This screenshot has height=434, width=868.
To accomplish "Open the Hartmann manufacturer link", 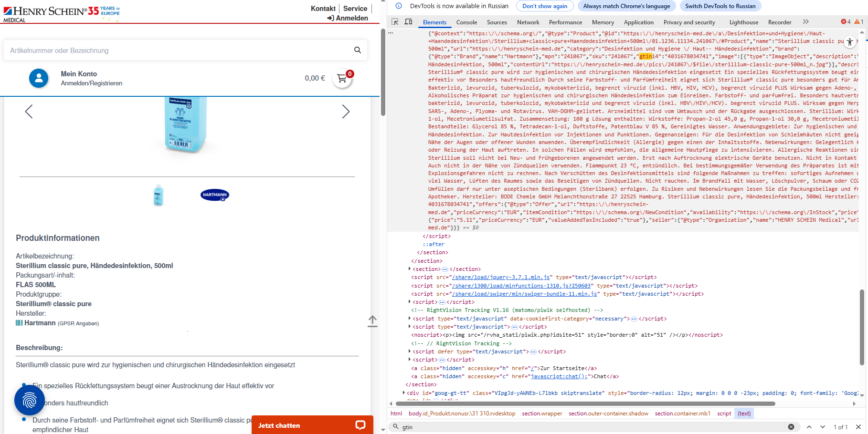I will pos(40,323).
